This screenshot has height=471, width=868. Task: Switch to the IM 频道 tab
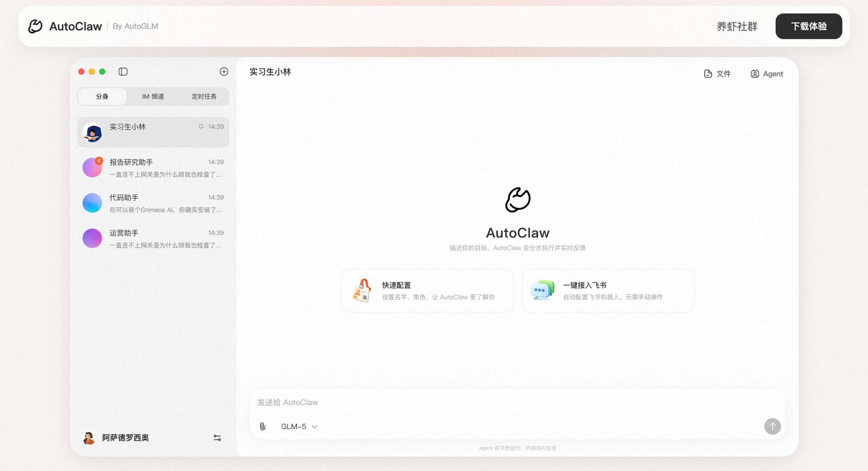tap(153, 97)
